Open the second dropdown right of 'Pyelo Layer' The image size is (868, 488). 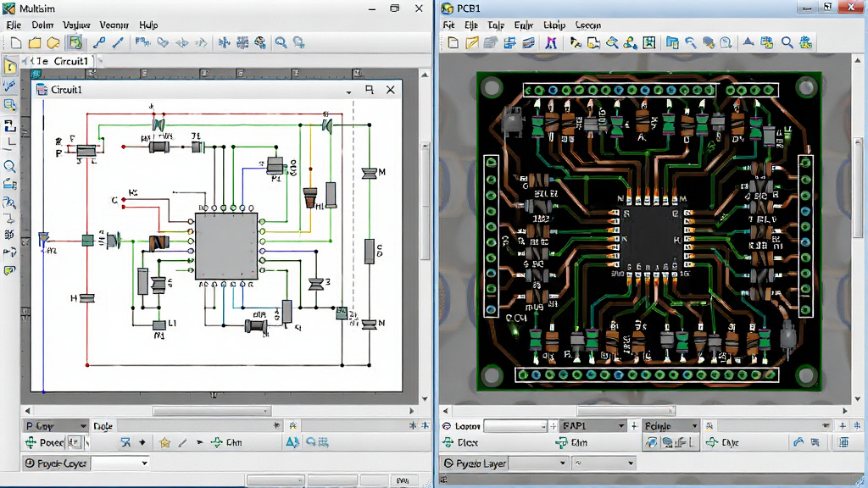[604, 463]
